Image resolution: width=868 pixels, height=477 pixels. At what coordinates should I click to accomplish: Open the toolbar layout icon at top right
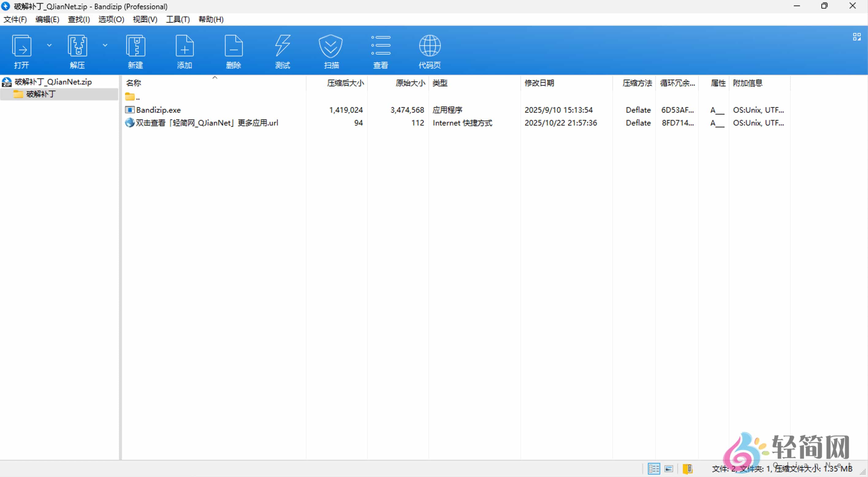click(857, 36)
